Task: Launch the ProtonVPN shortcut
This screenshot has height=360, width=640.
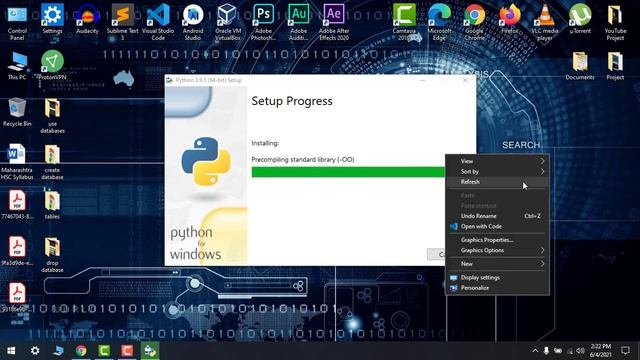Action: pyautogui.click(x=52, y=65)
